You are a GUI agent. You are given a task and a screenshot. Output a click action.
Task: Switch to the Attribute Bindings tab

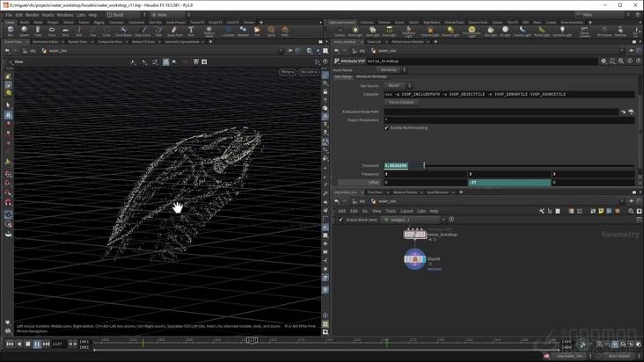(371, 77)
